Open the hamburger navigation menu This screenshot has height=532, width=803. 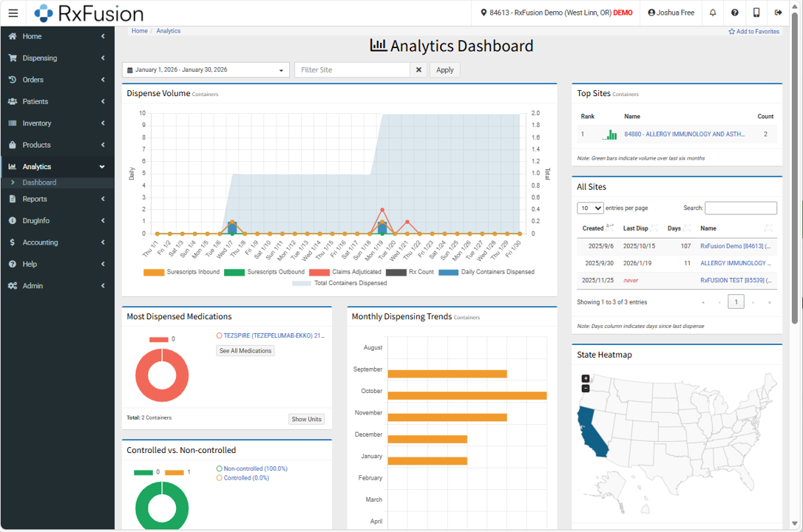pyautogui.click(x=13, y=13)
